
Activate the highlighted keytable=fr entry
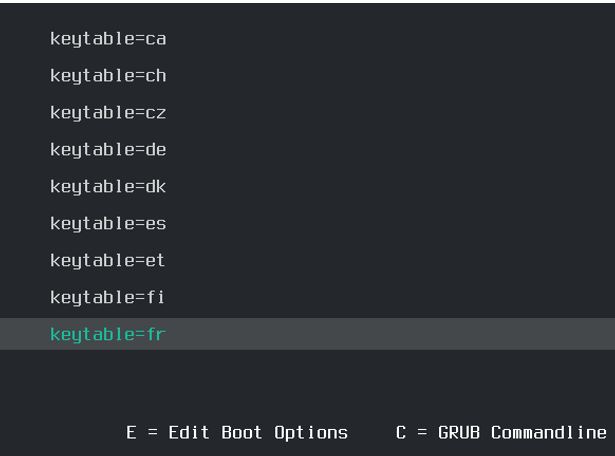point(108,335)
